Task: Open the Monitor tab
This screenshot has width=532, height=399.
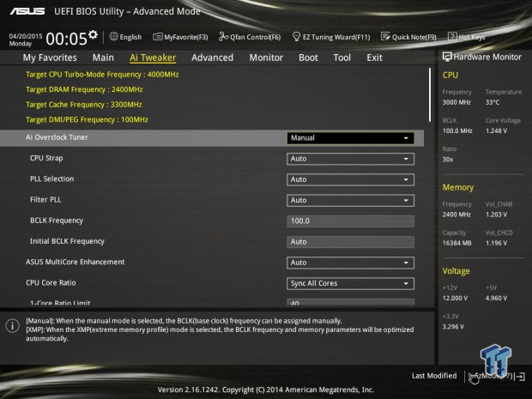Action: tap(266, 57)
